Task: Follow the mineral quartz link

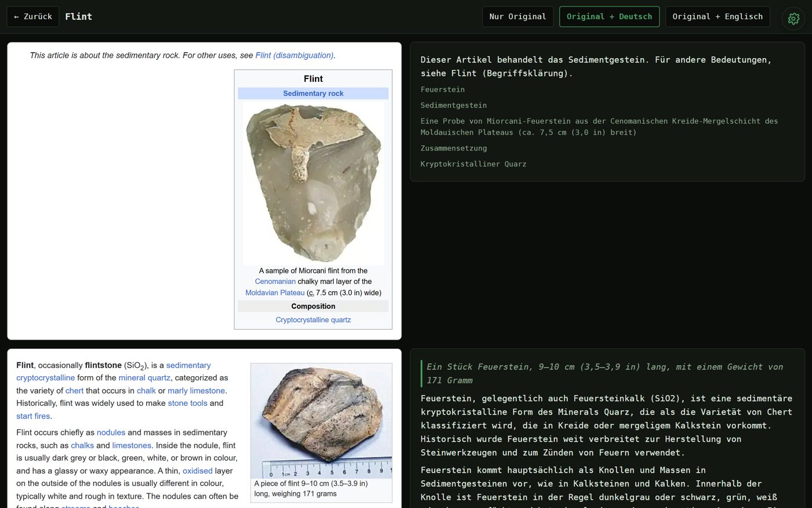Action: point(144,378)
